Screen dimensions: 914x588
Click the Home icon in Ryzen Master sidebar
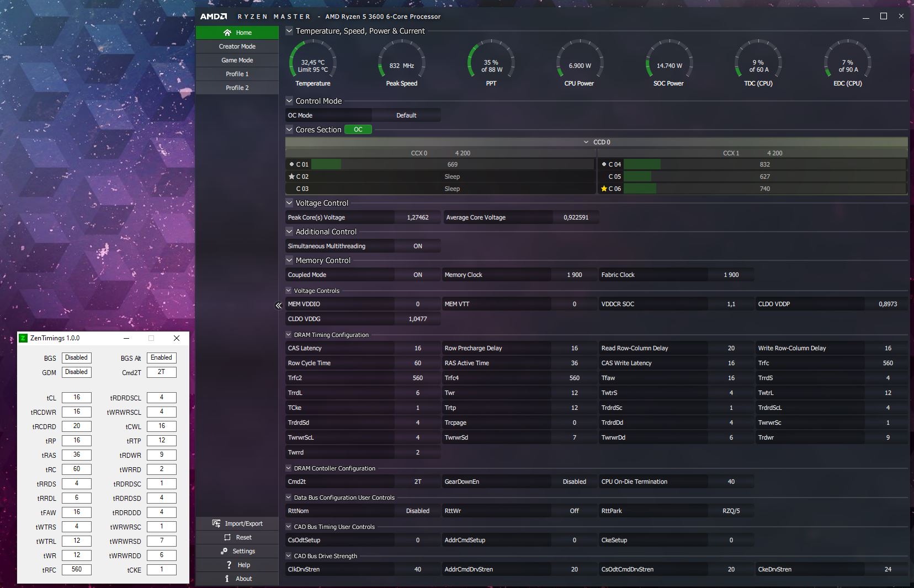(227, 33)
